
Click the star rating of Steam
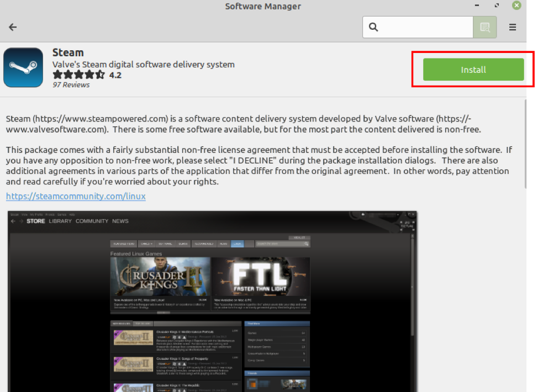point(79,75)
